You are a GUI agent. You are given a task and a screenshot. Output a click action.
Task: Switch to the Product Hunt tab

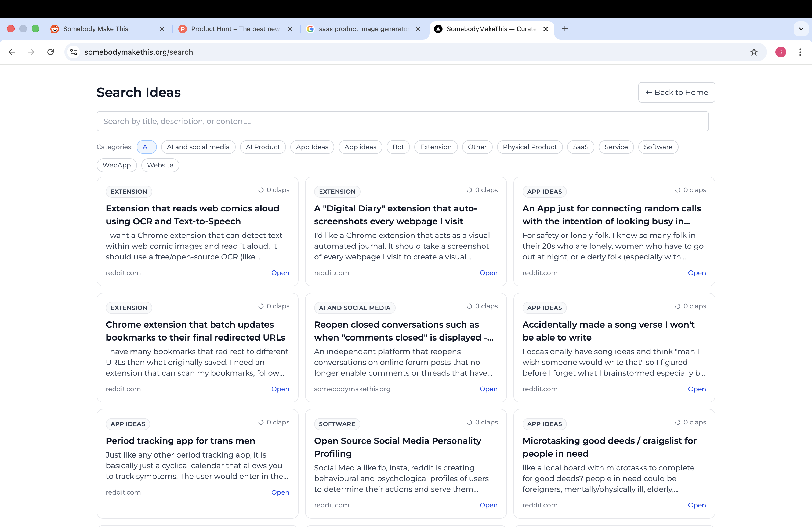pos(235,29)
